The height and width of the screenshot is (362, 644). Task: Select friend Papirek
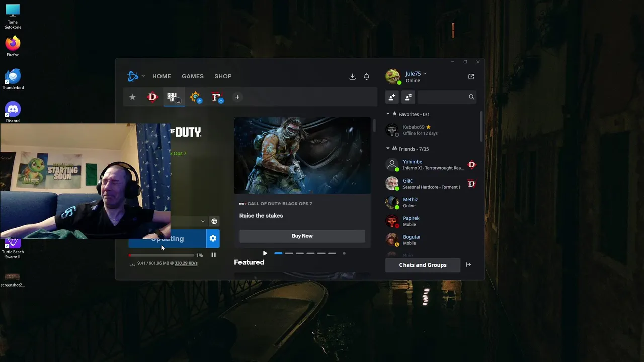431,221
